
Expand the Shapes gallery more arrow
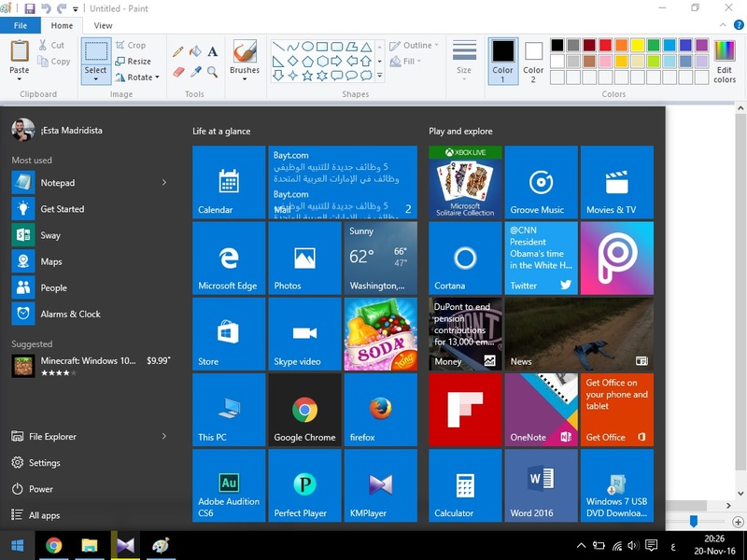click(x=380, y=76)
